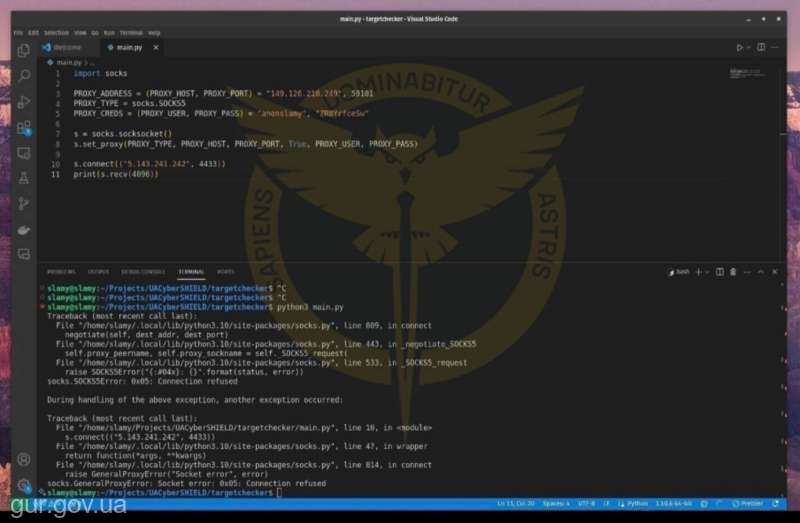800x523 pixels.
Task: Switch to the Output panel tab
Action: pos(98,271)
